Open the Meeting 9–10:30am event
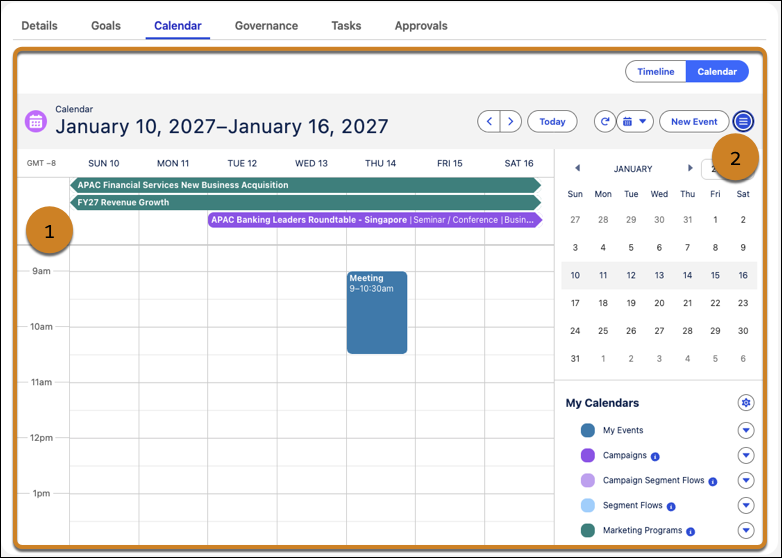 click(377, 313)
